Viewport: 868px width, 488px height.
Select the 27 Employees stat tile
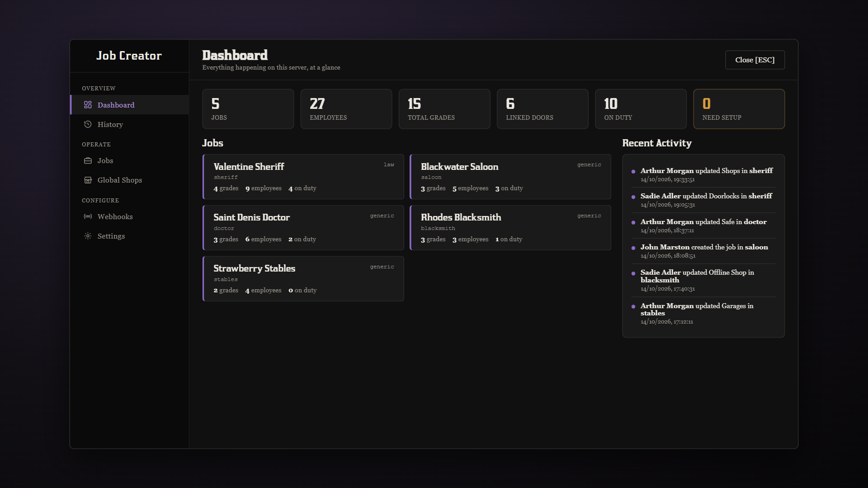[346, 109]
